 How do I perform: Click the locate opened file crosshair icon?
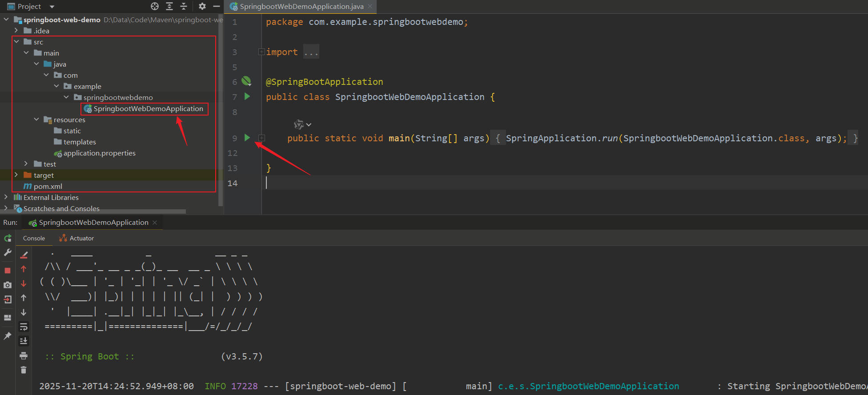[x=155, y=6]
